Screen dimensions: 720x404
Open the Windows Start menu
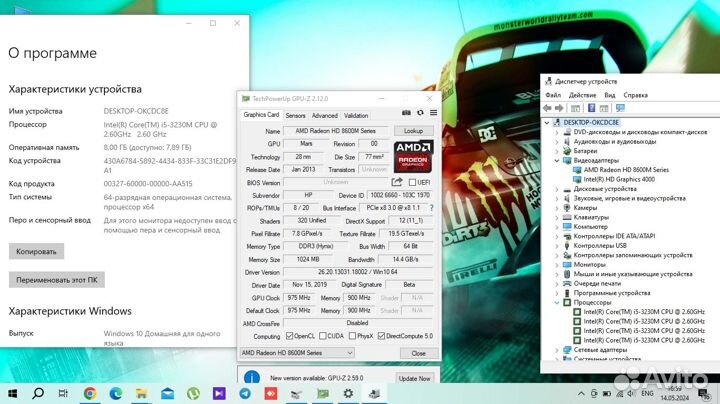pyautogui.click(x=13, y=393)
